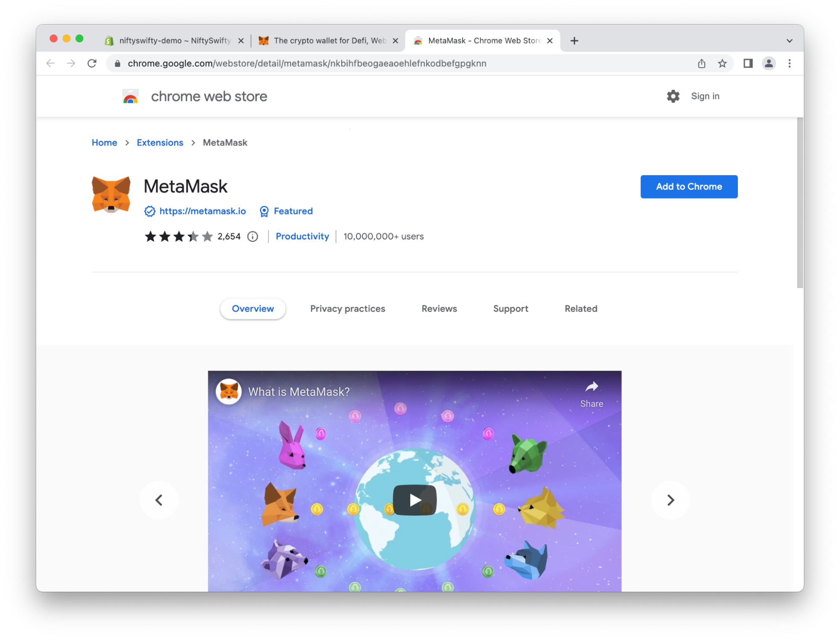Open the Chrome profile avatar
This screenshot has height=640, width=840.
tap(769, 63)
